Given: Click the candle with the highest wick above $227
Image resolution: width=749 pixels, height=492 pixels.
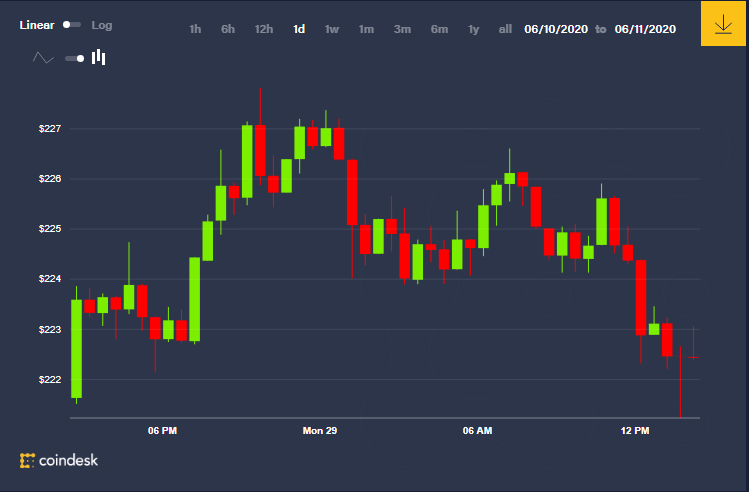Looking at the screenshot, I should click(260, 150).
